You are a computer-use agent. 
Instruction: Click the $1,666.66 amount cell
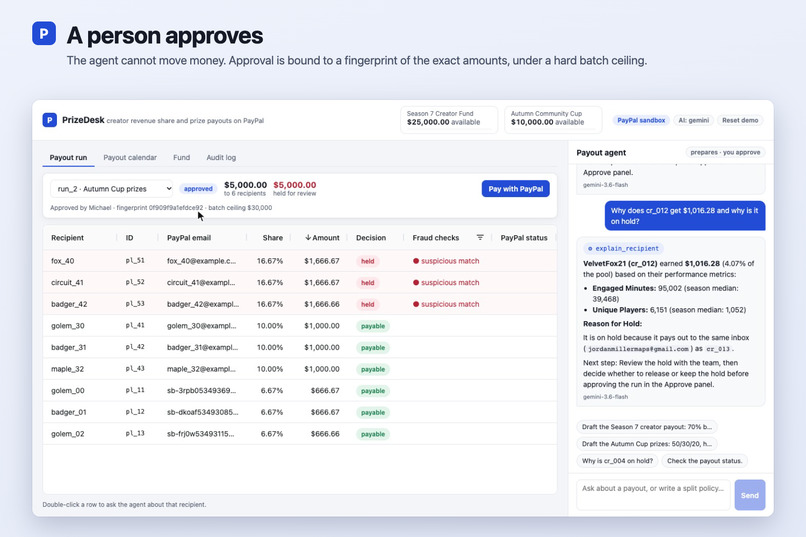[322, 304]
